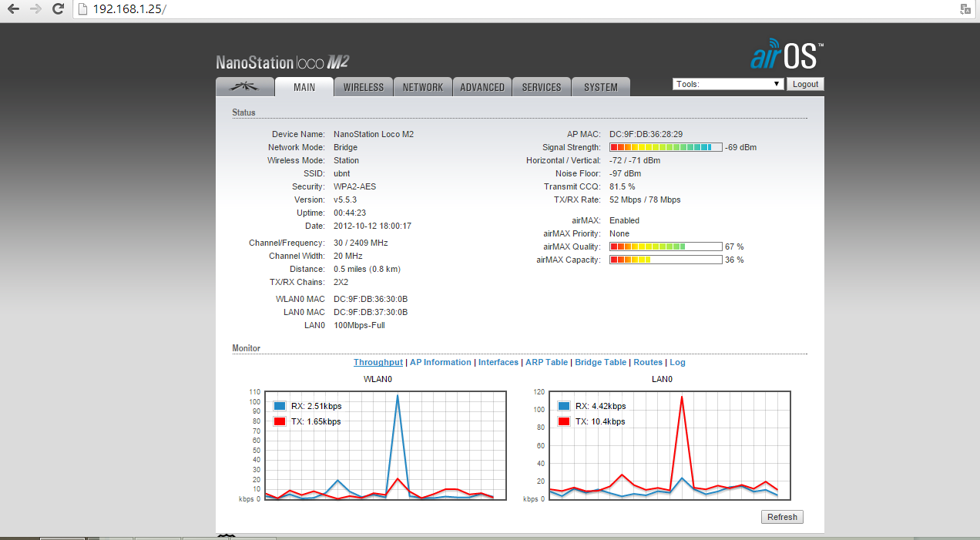Image resolution: width=980 pixels, height=540 pixels.
Task: Click the Wireless Mode value Station
Action: (347, 160)
